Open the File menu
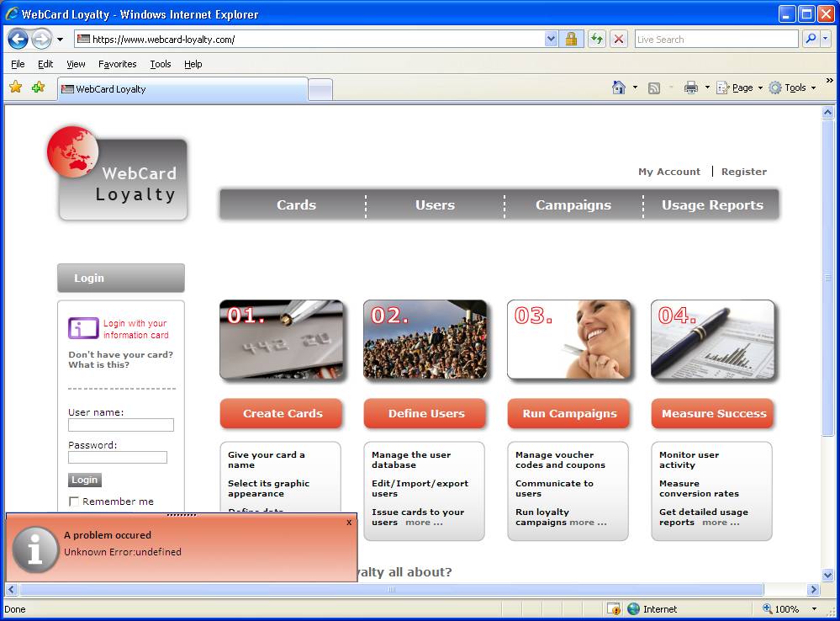The image size is (840, 621). tap(18, 64)
